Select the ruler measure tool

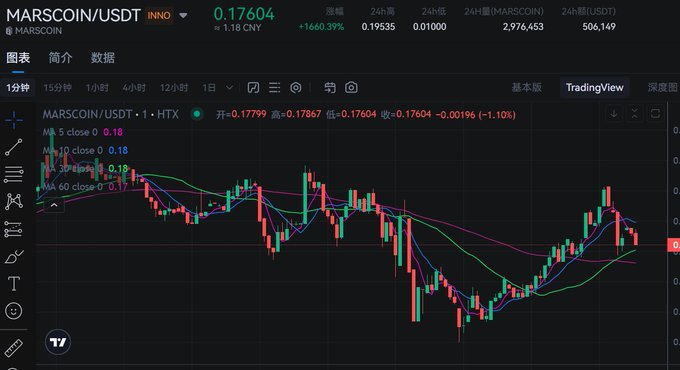13,347
